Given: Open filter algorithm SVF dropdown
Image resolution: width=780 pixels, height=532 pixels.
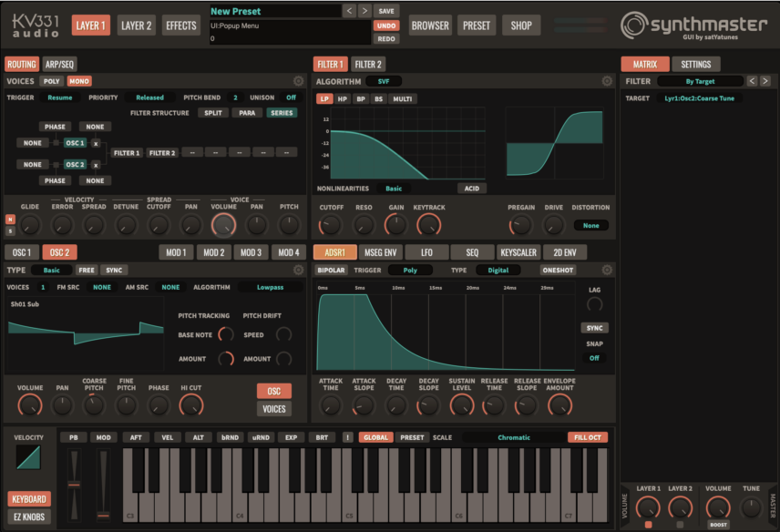Looking at the screenshot, I should 383,81.
